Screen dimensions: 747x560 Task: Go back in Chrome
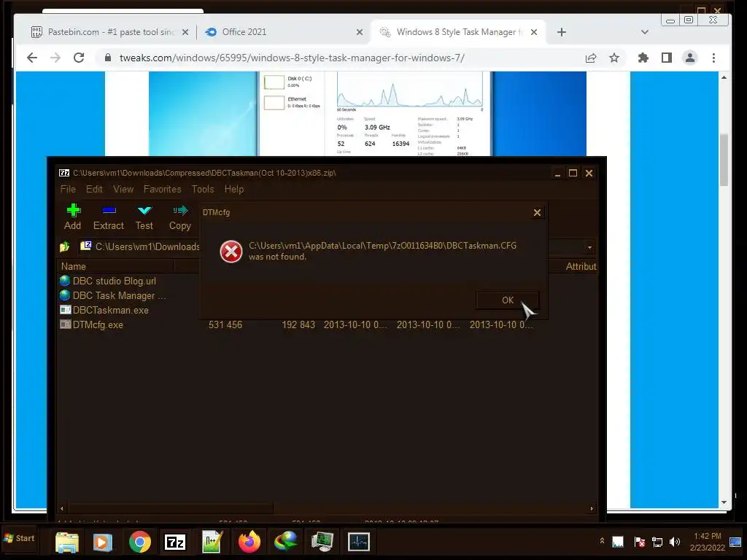pos(32,58)
